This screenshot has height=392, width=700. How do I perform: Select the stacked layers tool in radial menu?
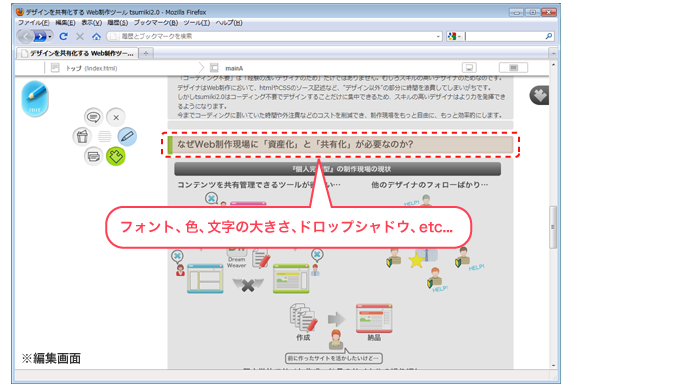tap(93, 156)
